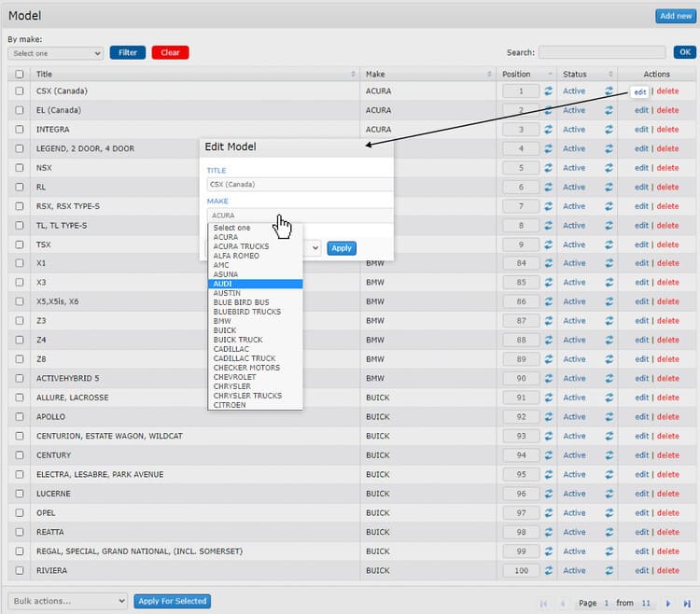Jump to last page arrow

pyautogui.click(x=687, y=604)
